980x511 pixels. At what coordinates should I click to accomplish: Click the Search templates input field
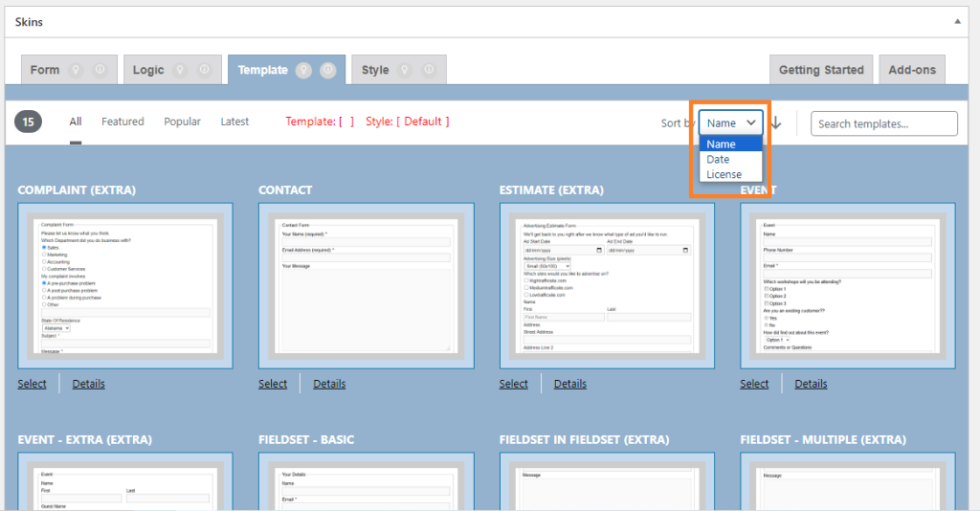click(x=883, y=123)
